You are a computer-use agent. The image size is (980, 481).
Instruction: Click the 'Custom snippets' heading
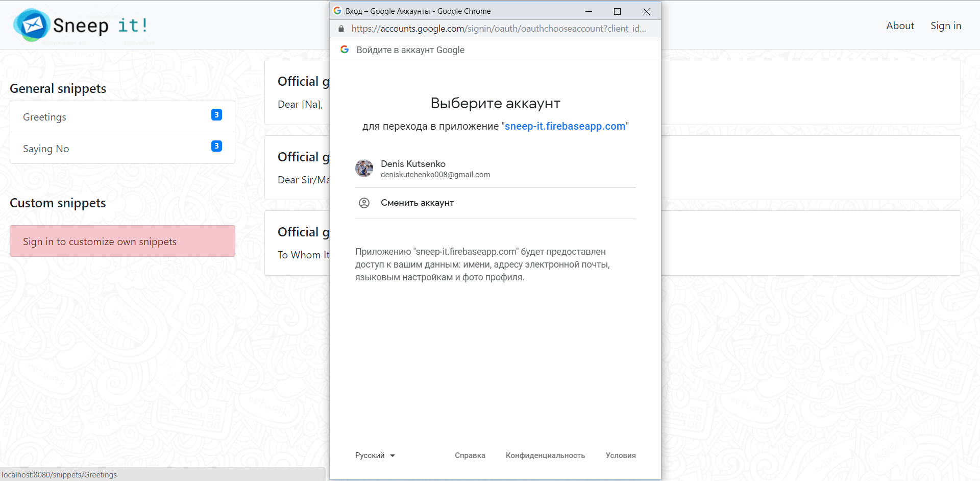pos(58,203)
